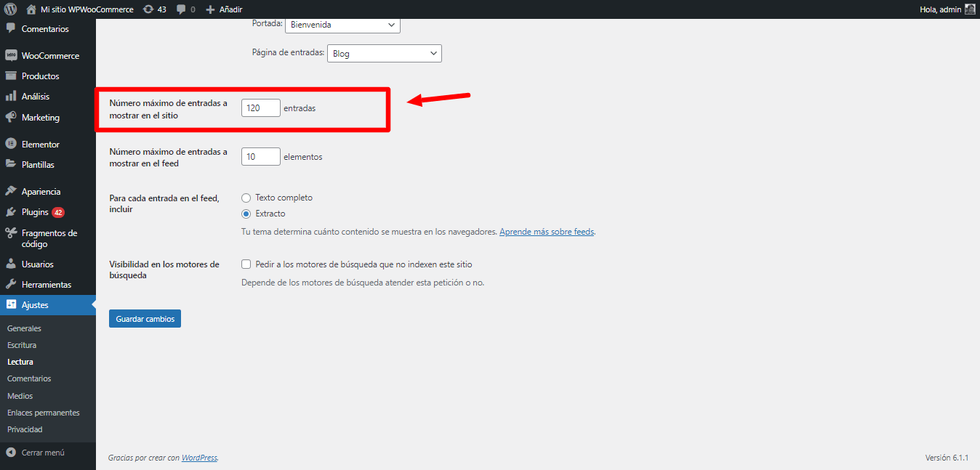This screenshot has width=980, height=470.
Task: Click the Marketing megaphone icon
Action: [11, 118]
